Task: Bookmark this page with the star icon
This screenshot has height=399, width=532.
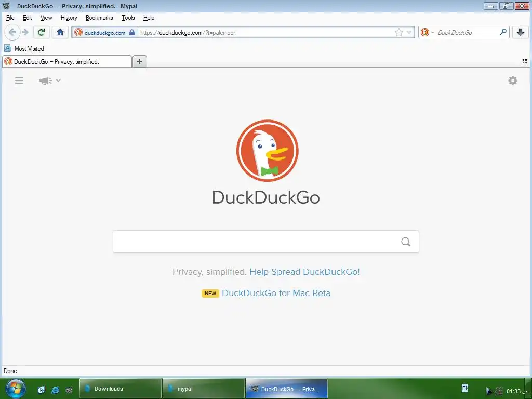Action: click(398, 33)
